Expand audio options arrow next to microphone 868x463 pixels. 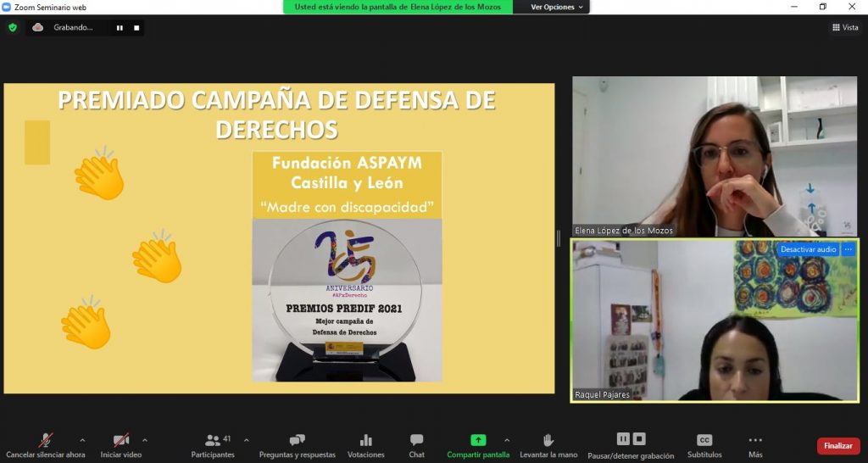(82, 440)
